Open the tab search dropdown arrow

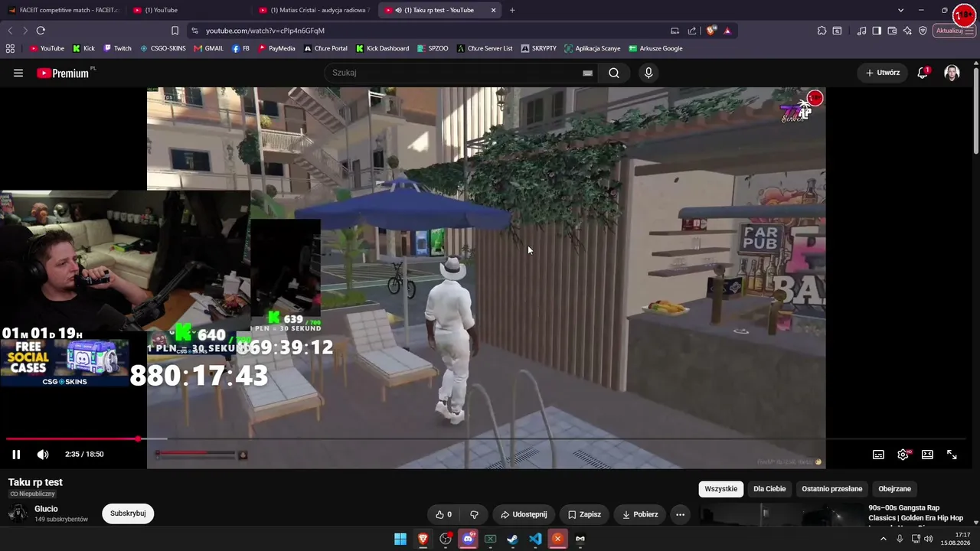(900, 10)
